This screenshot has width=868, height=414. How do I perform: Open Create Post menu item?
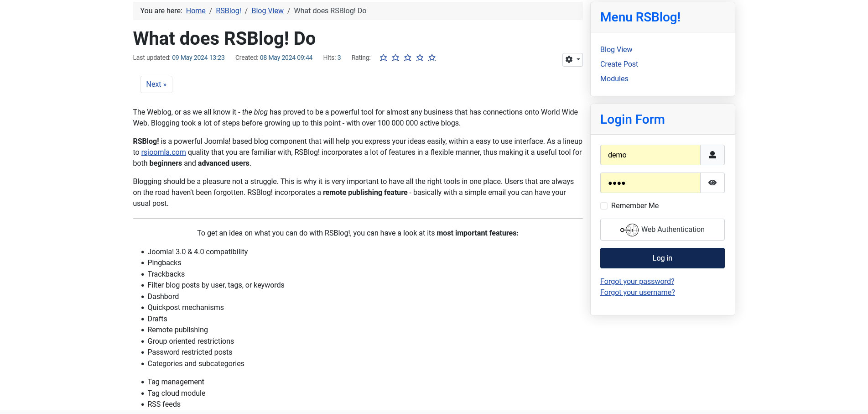click(x=619, y=64)
